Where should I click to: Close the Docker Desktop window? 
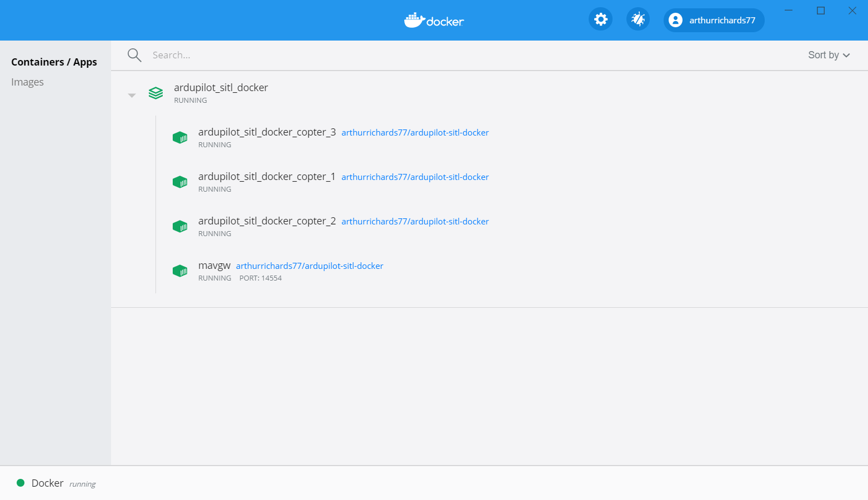[x=852, y=11]
